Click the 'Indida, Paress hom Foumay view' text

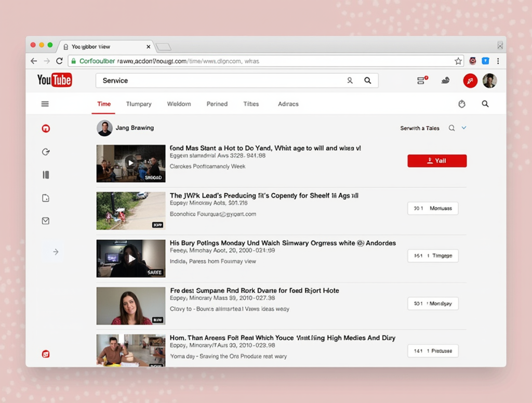click(212, 262)
